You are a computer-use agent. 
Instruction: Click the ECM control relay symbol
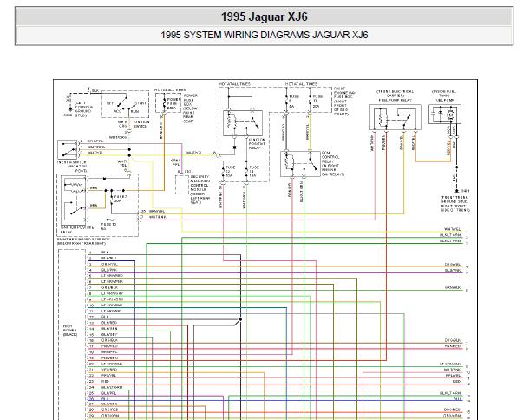pos(300,164)
